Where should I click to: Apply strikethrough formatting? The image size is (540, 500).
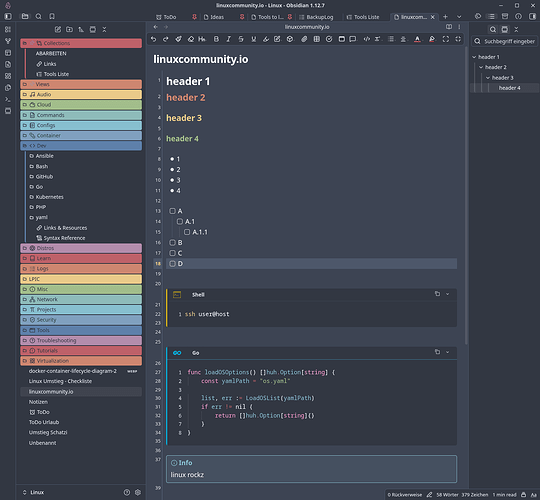point(241,39)
